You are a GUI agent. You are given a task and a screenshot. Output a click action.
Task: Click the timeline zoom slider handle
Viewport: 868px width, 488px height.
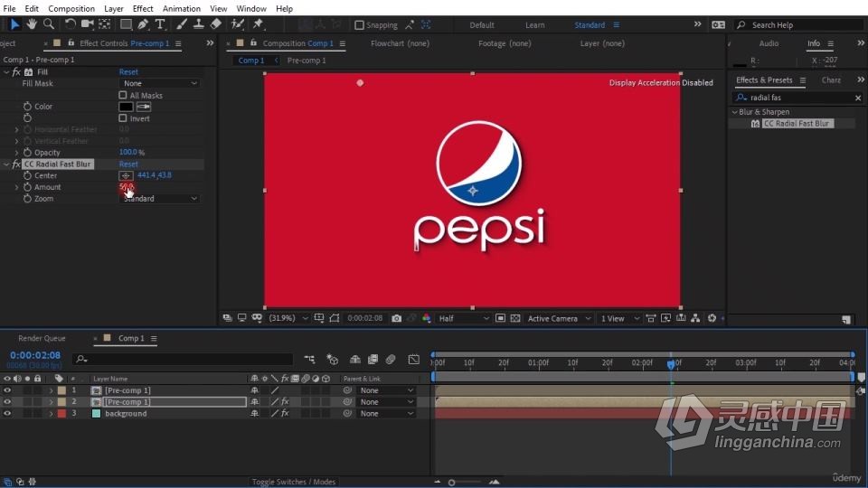452,483
